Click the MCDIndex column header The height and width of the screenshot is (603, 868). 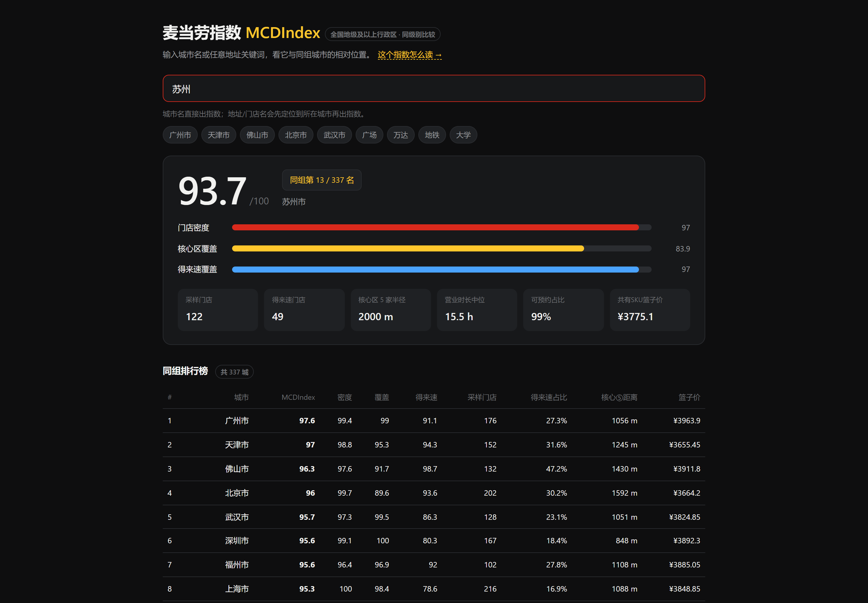click(x=298, y=397)
